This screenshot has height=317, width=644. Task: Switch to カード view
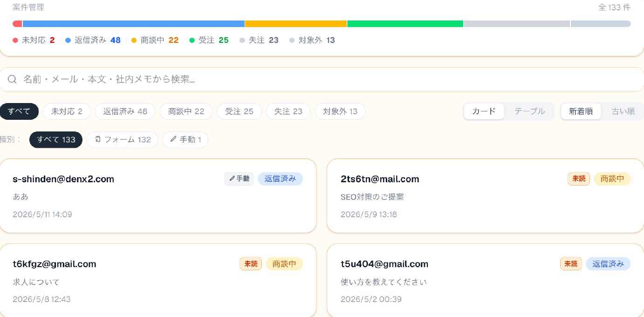coord(484,111)
